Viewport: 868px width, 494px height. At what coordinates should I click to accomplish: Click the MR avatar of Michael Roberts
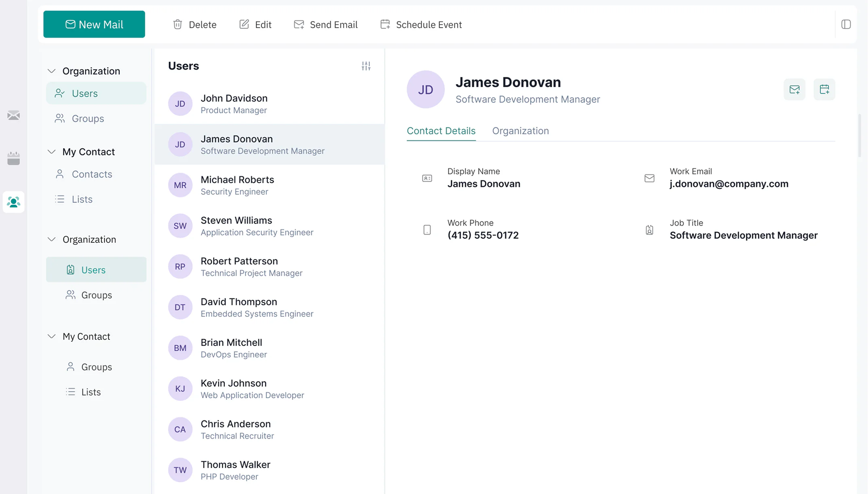(180, 185)
